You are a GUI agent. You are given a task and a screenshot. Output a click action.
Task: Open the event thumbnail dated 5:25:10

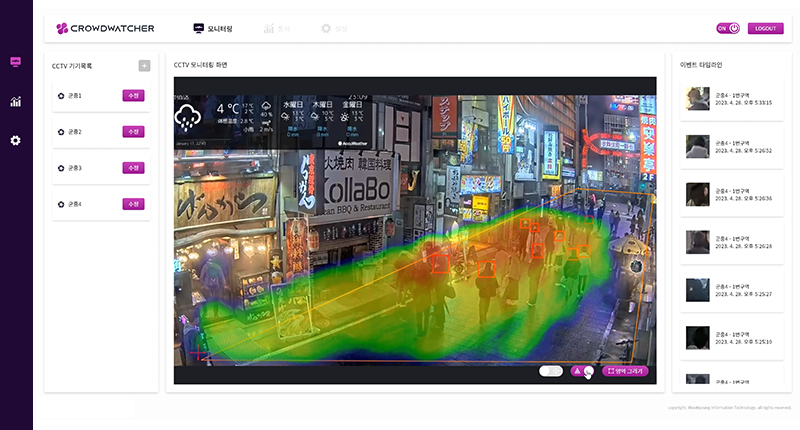point(697,338)
